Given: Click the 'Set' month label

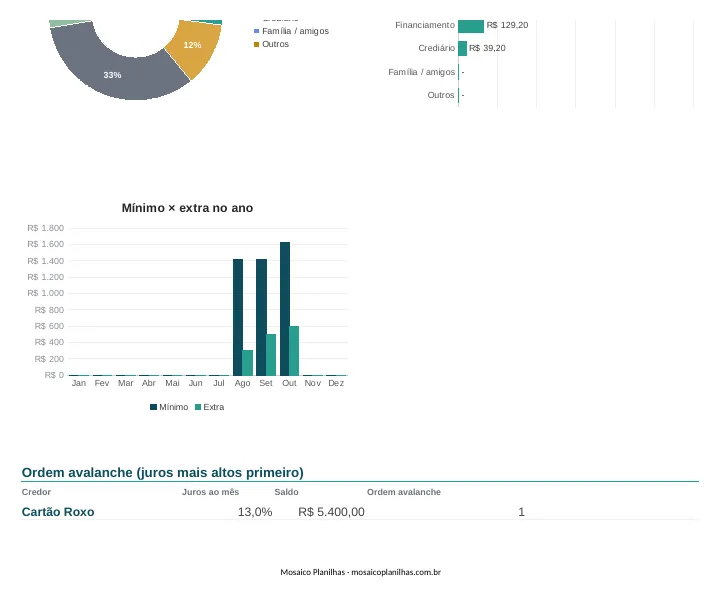Looking at the screenshot, I should (x=265, y=383).
